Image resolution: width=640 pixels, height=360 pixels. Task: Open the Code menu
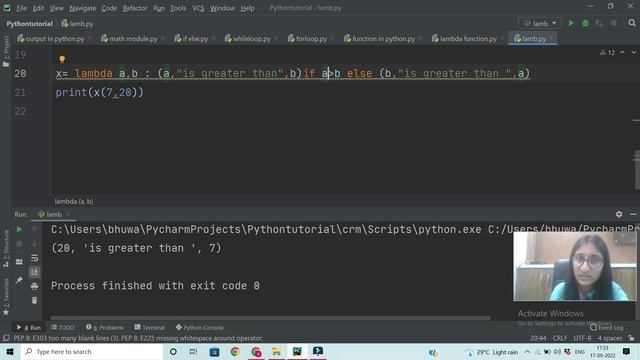[x=109, y=8]
